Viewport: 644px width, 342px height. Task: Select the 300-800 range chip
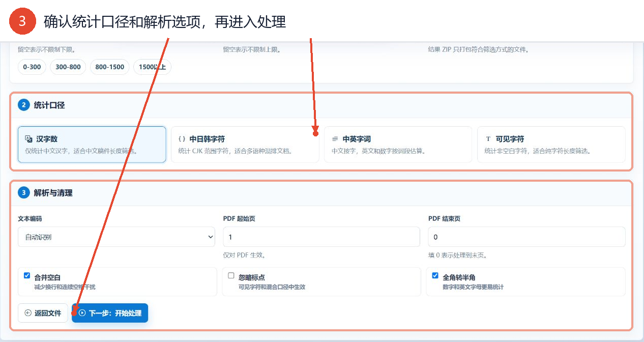pos(68,67)
